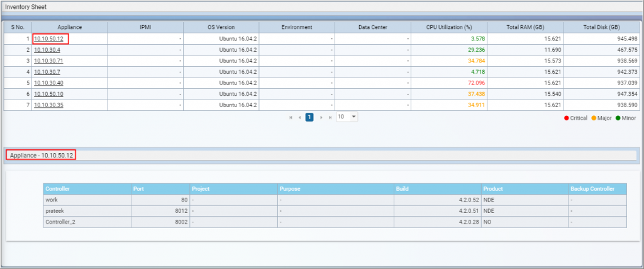Click critical CPU value 72.096
The image size is (644, 269).
477,83
